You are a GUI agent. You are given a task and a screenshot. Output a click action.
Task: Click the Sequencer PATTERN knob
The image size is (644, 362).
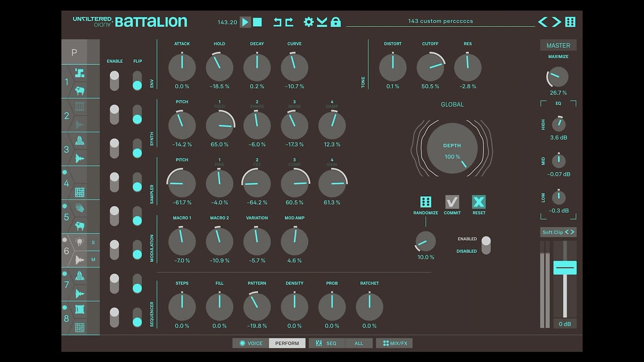click(x=257, y=307)
